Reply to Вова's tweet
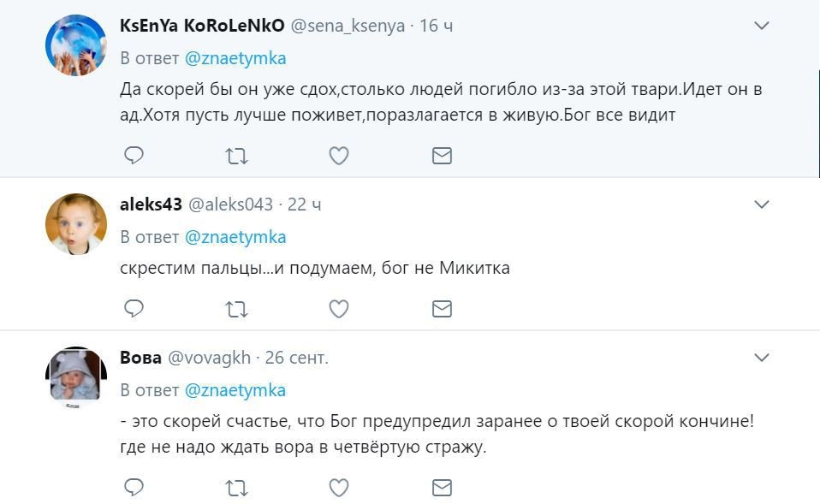Image resolution: width=820 pixels, height=504 pixels. (134, 488)
